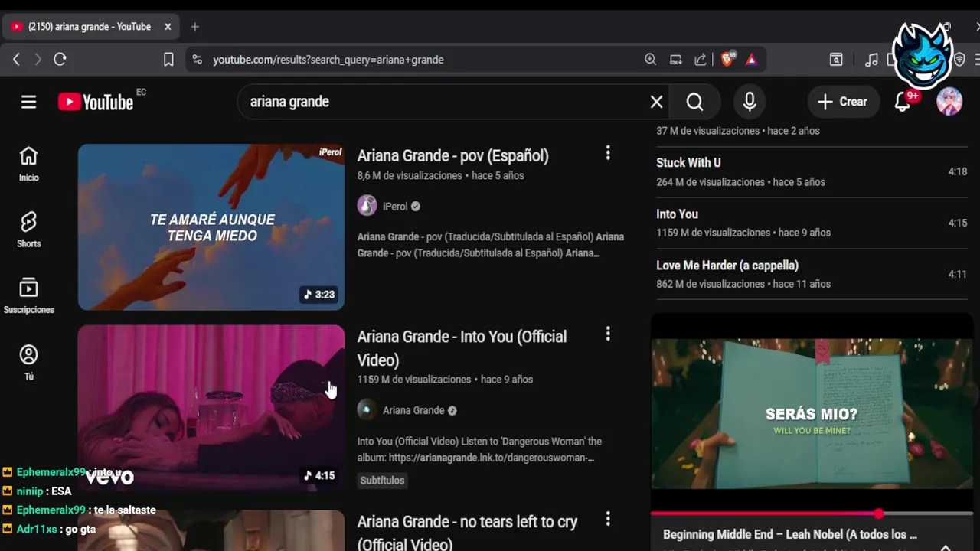Open title Ariana Grande - Into You

pyautogui.click(x=462, y=348)
